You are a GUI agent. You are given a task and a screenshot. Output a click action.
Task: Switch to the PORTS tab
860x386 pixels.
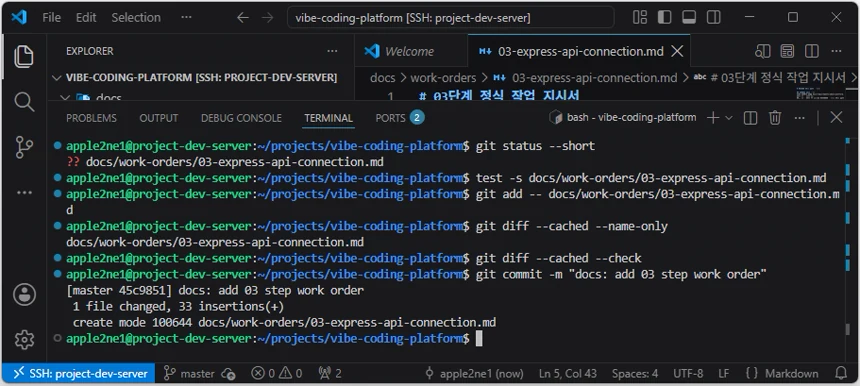pyautogui.click(x=400, y=118)
